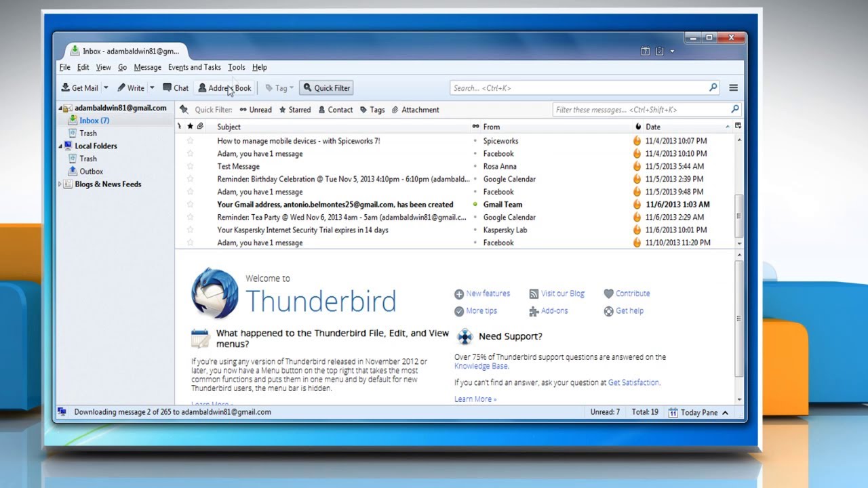The width and height of the screenshot is (868, 488).
Task: Open the column picker icon
Action: tap(738, 126)
